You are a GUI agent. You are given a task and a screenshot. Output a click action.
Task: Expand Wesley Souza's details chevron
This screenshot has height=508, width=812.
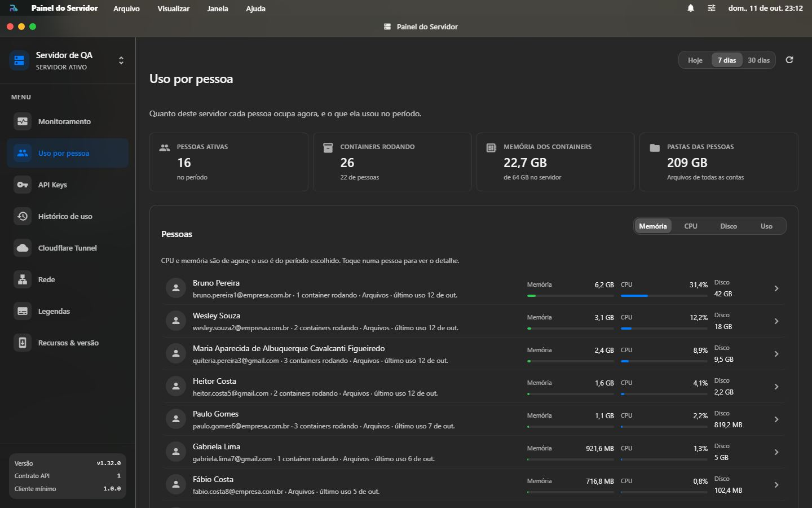coord(776,321)
